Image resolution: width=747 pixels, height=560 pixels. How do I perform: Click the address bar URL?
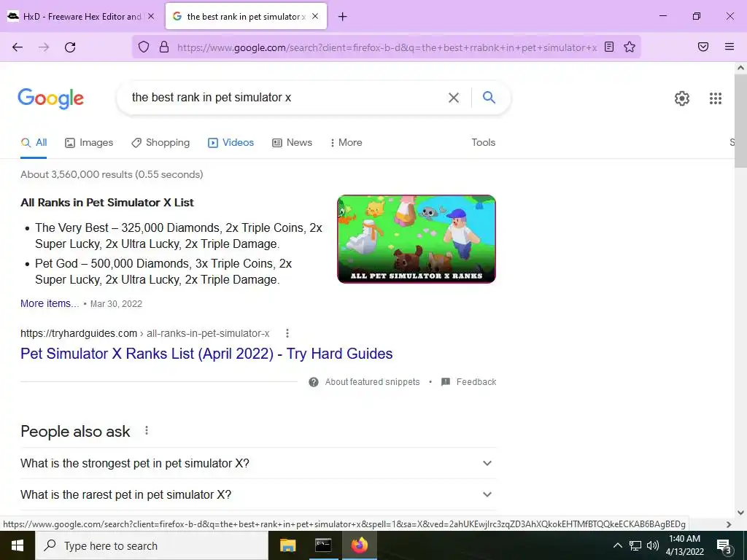pos(387,47)
